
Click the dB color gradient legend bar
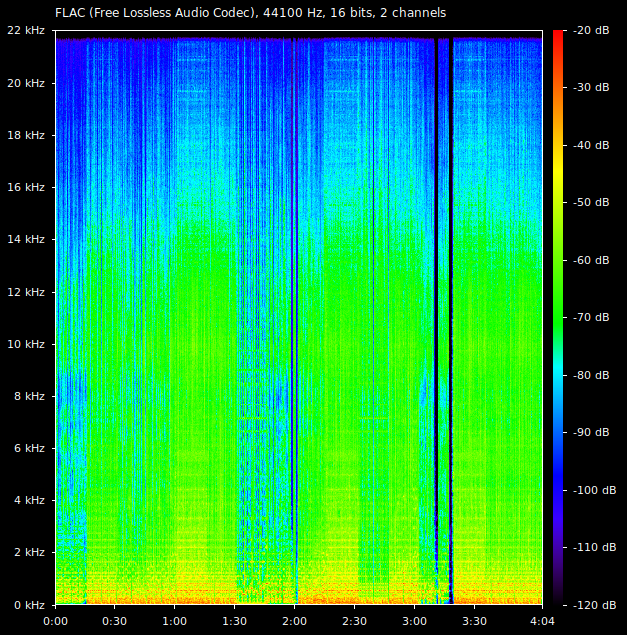coord(558,318)
